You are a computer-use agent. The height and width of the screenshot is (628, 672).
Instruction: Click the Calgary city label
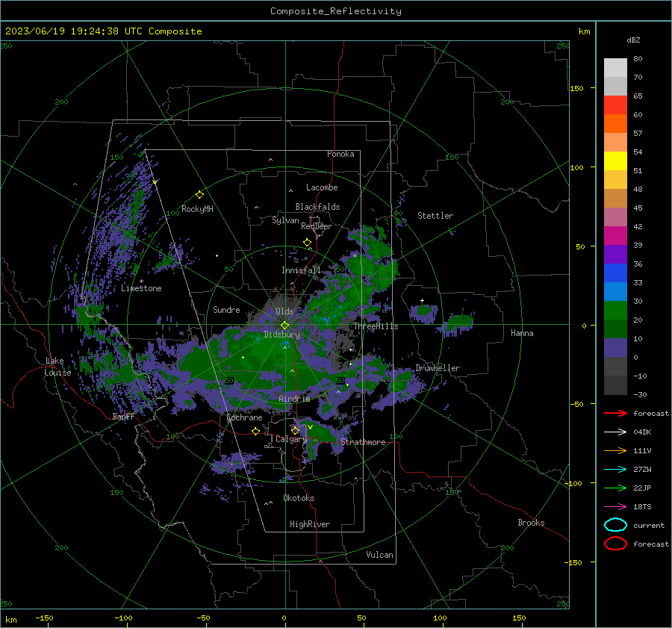pyautogui.click(x=291, y=439)
